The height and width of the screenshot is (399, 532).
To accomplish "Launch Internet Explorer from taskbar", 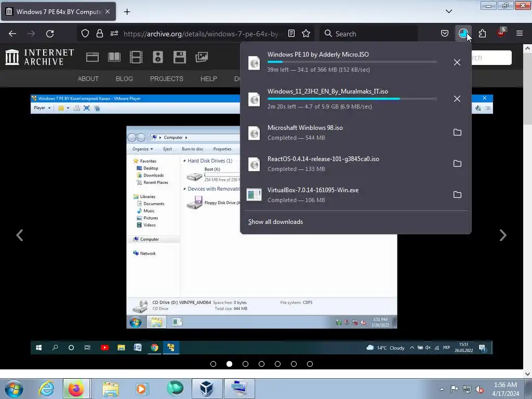I will (x=46, y=389).
